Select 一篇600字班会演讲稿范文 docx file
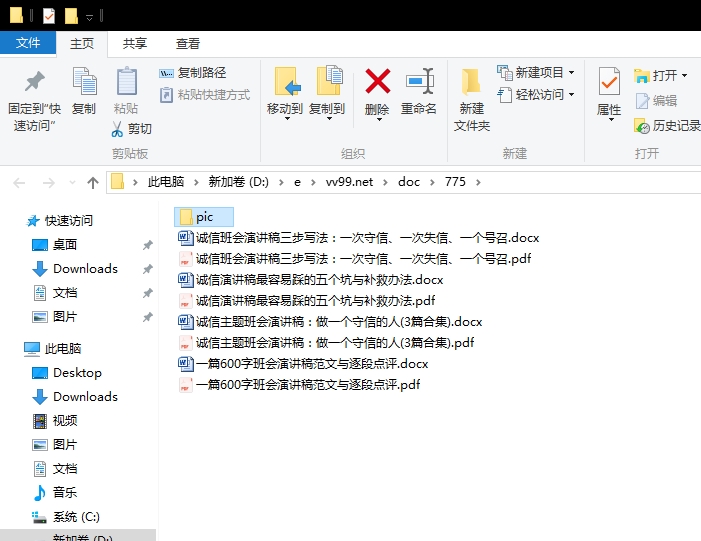 (303, 364)
